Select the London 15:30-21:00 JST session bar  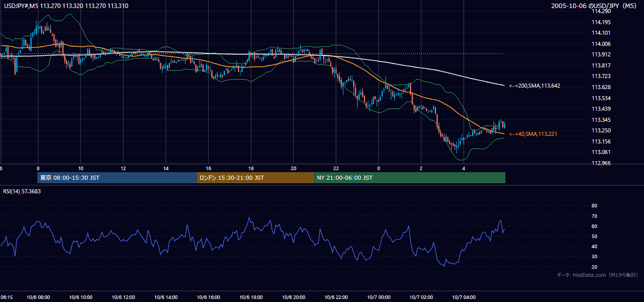coord(255,178)
